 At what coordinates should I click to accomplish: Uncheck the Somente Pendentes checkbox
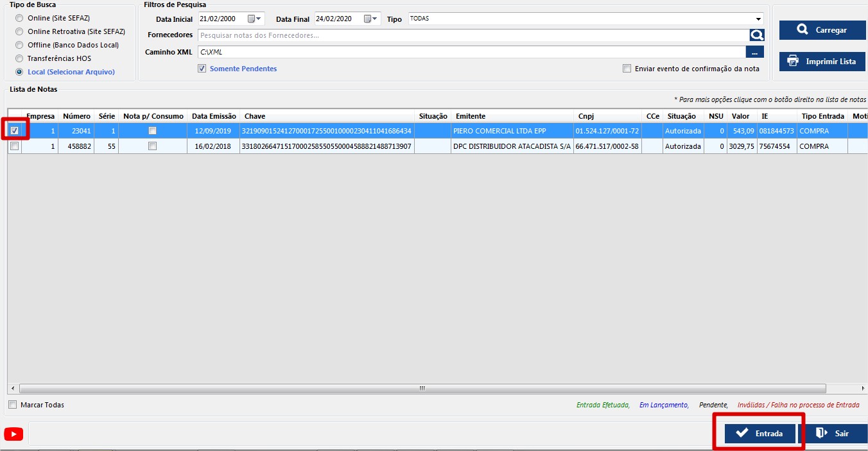[202, 69]
